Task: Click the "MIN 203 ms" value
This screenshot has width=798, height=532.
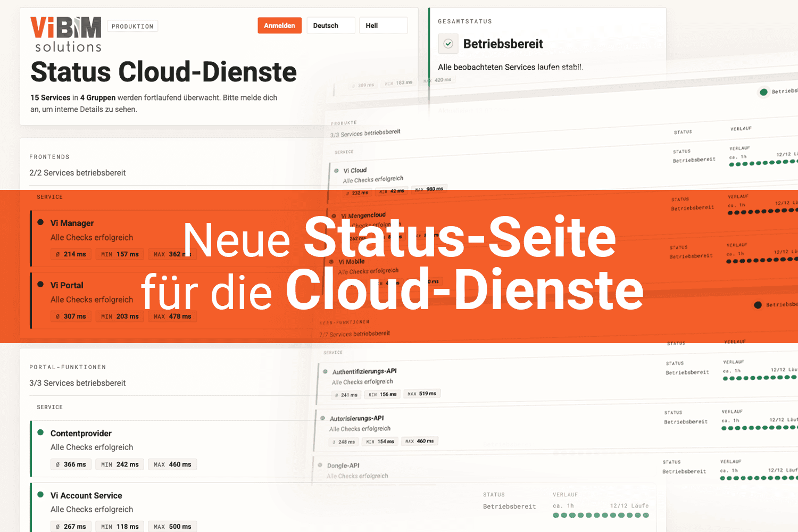Action: tap(120, 317)
